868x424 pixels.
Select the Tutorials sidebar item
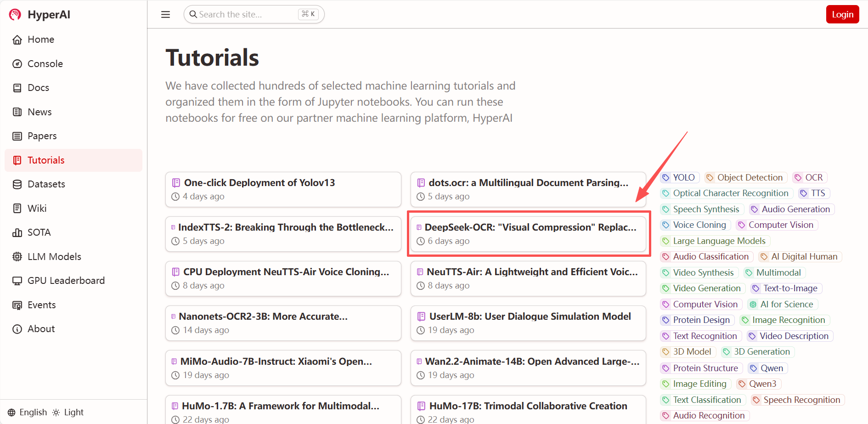[x=46, y=160]
